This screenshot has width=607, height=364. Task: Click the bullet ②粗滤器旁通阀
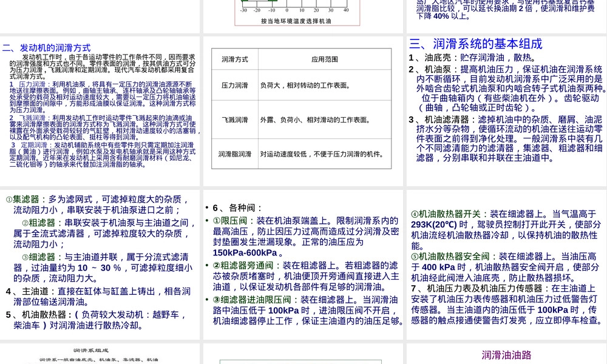point(305,276)
